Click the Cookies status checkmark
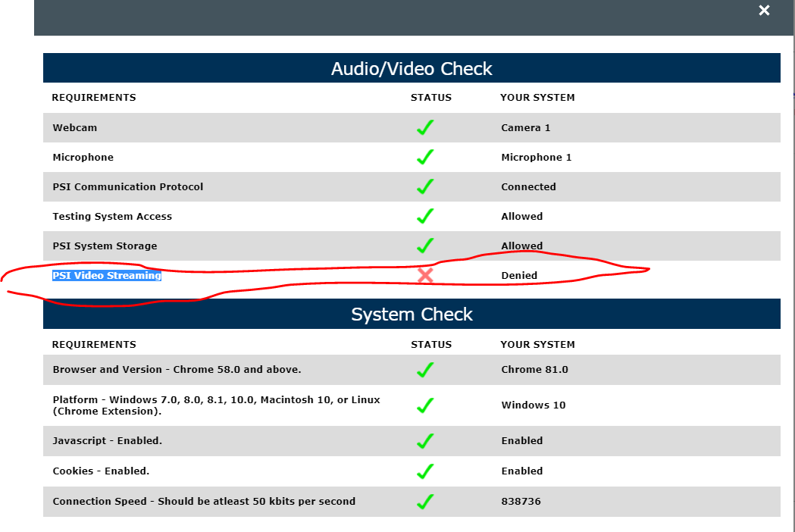This screenshot has height=532, width=795. point(425,471)
